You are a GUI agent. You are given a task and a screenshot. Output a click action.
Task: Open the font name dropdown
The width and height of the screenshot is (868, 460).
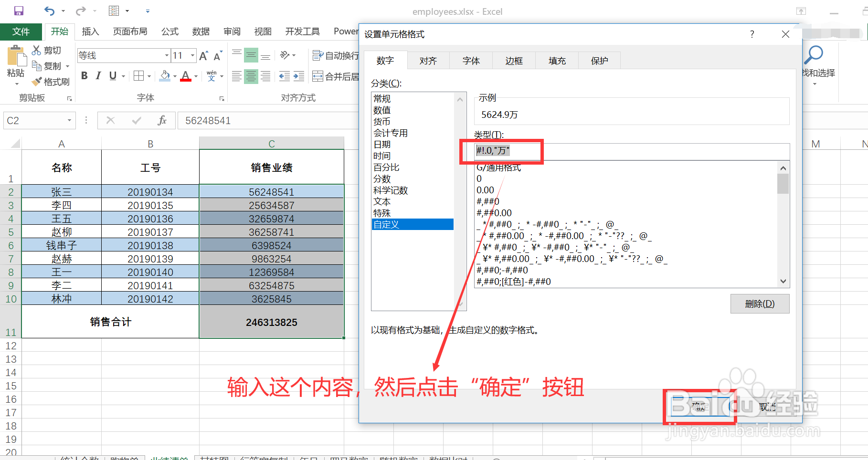[167, 55]
